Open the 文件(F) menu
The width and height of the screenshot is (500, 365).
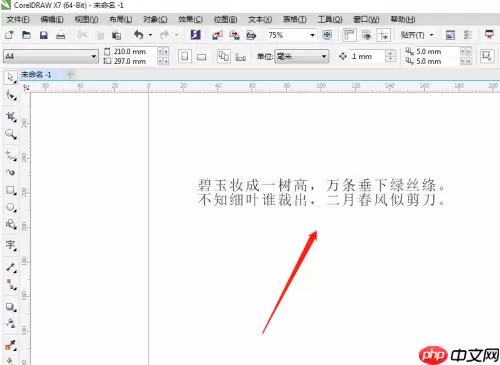point(18,20)
